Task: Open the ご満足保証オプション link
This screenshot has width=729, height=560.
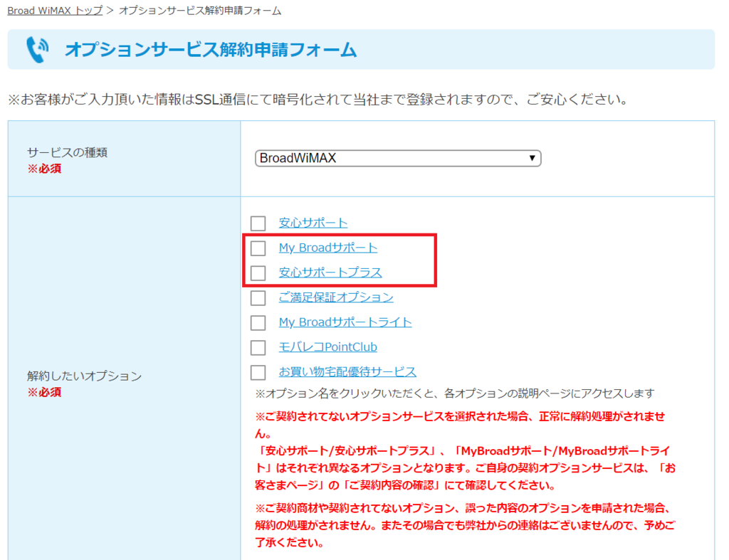Action: click(336, 297)
